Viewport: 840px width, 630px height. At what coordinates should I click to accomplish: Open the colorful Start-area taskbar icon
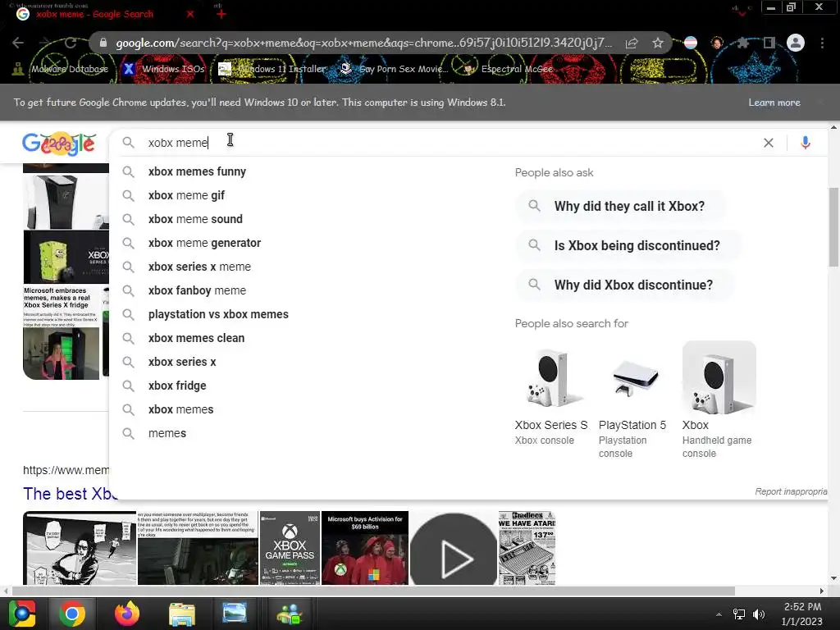(x=22, y=614)
